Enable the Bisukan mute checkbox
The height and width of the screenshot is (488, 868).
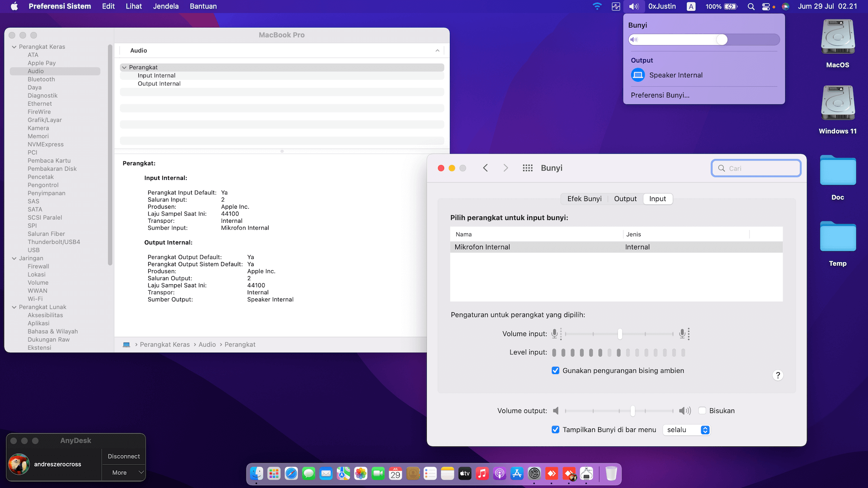point(703,411)
